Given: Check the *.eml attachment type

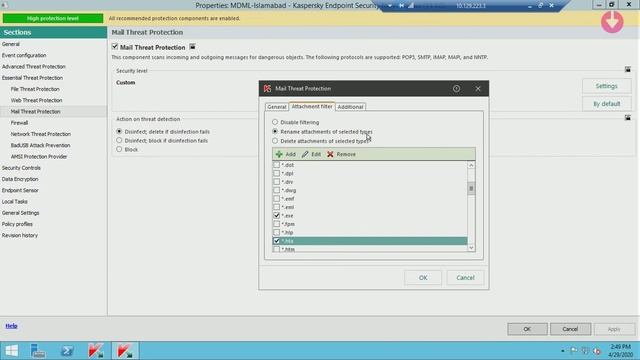Looking at the screenshot, I should point(276,207).
